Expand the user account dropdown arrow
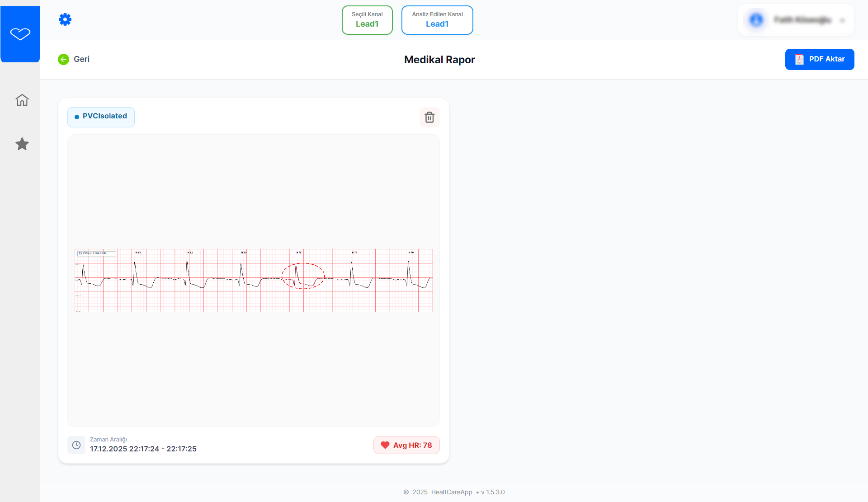The height and width of the screenshot is (502, 868). tap(842, 20)
